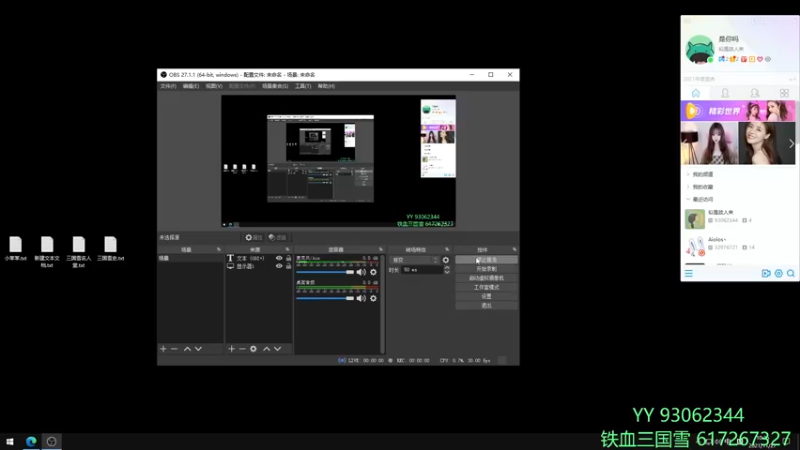
Task: Add a new source with plus icon
Action: [x=232, y=349]
